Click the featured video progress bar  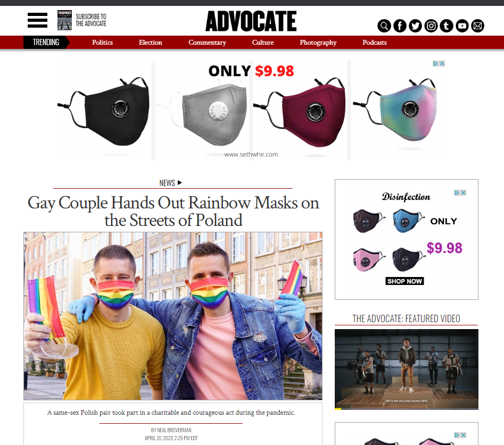tap(406, 409)
